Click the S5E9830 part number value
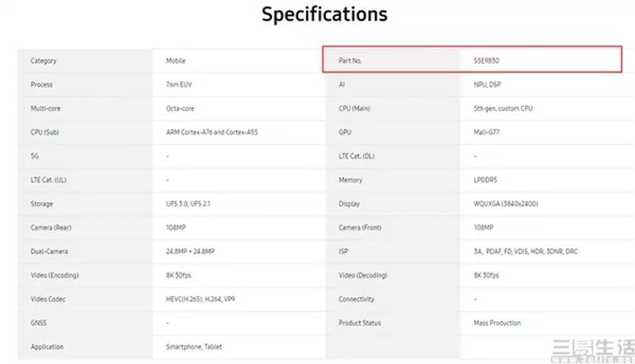 click(491, 61)
